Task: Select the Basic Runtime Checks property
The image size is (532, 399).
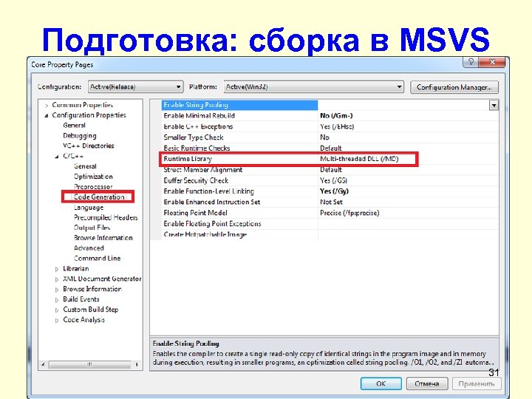Action: point(197,149)
